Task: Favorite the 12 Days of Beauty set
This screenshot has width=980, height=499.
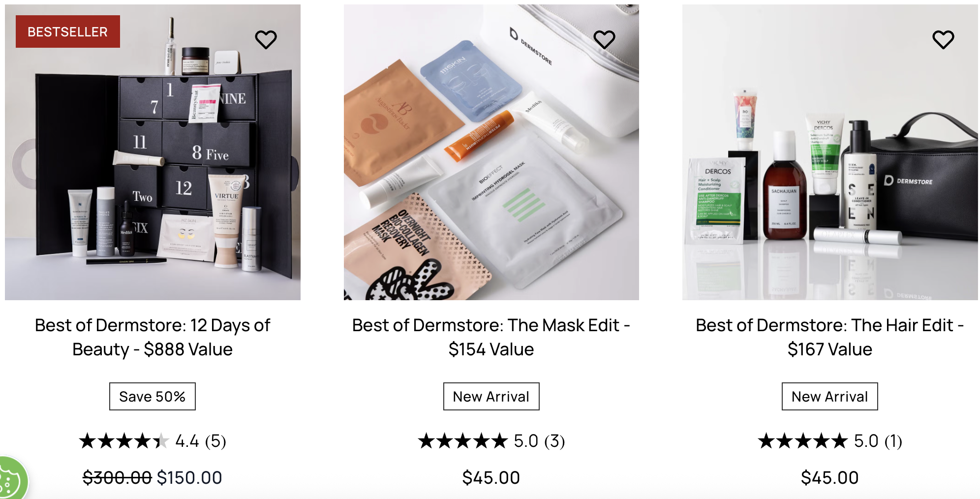Action: [266, 39]
